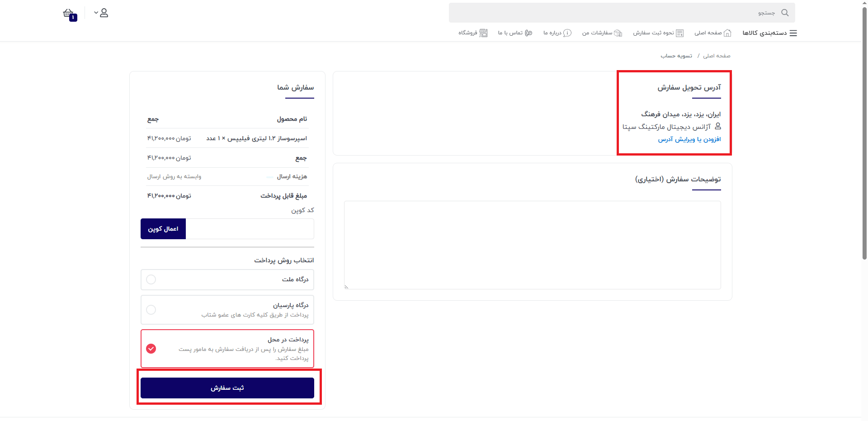Image resolution: width=868 pixels, height=421 pixels.
Task: Click تسویه حساب breadcrumb text
Action: pyautogui.click(x=676, y=56)
